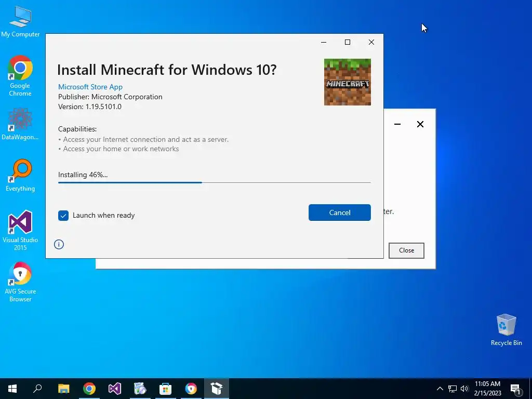
Task: Select the Recycle Bin icon
Action: coord(506,330)
